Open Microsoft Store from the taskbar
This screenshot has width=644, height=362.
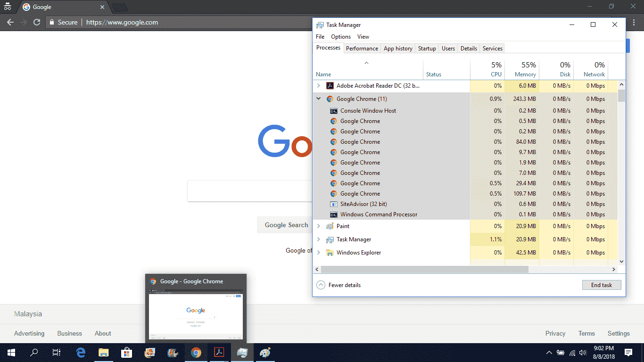click(126, 353)
